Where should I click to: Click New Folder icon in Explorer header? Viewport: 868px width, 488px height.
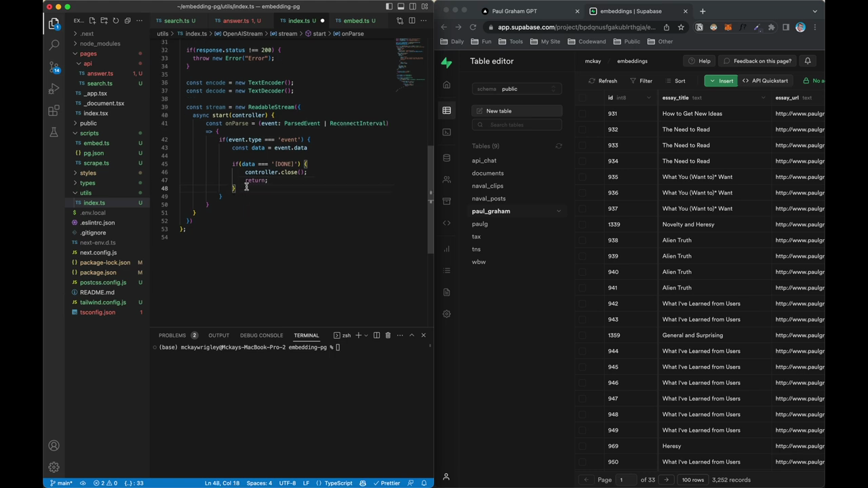pos(104,21)
